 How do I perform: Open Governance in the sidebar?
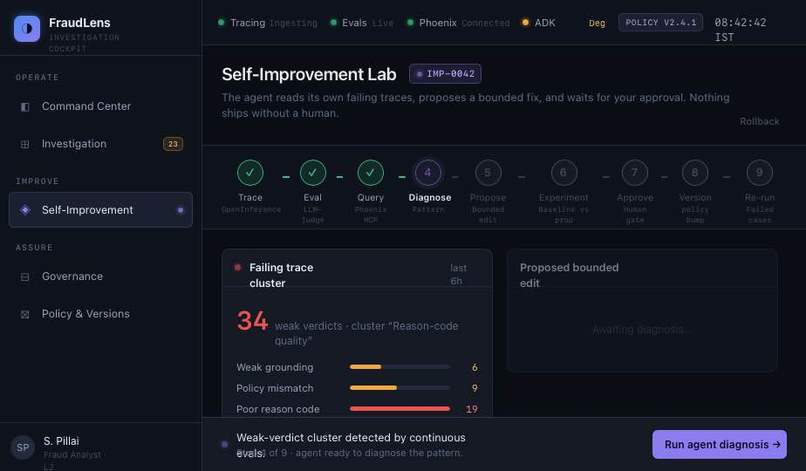pyautogui.click(x=101, y=277)
